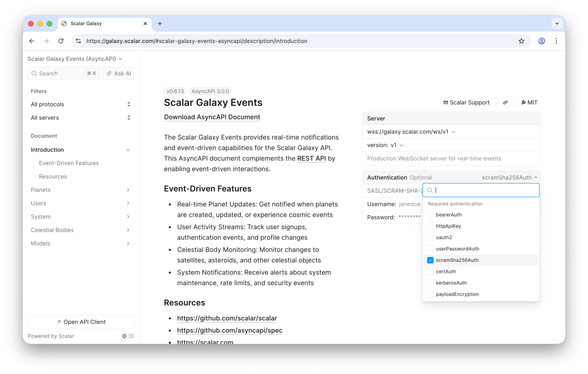
Task: Click the Scalar Support envelope icon
Action: click(x=446, y=103)
